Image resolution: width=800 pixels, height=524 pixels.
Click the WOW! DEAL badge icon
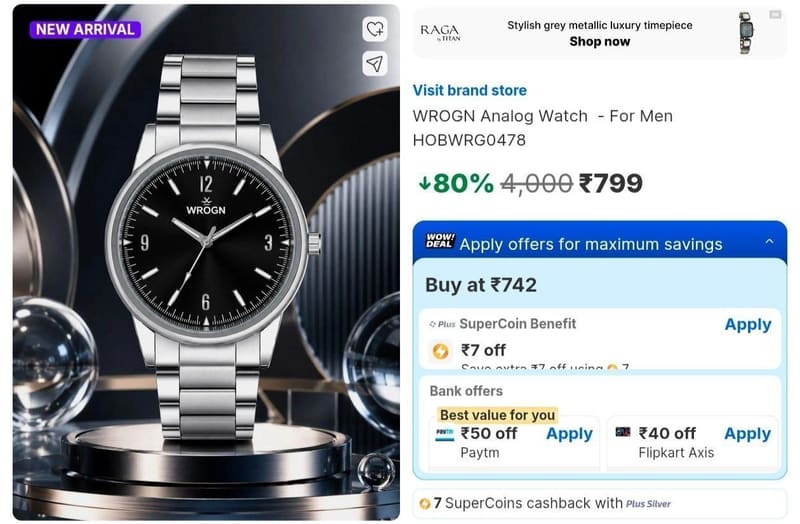point(440,240)
